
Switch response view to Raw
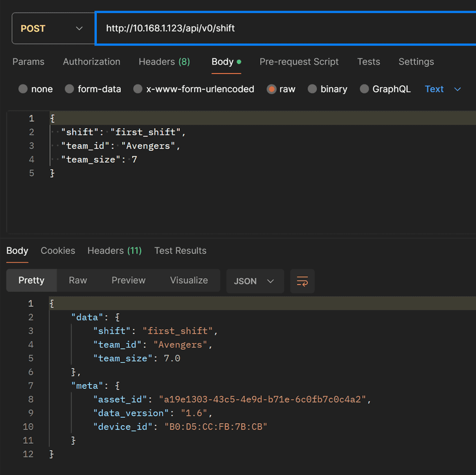click(78, 280)
